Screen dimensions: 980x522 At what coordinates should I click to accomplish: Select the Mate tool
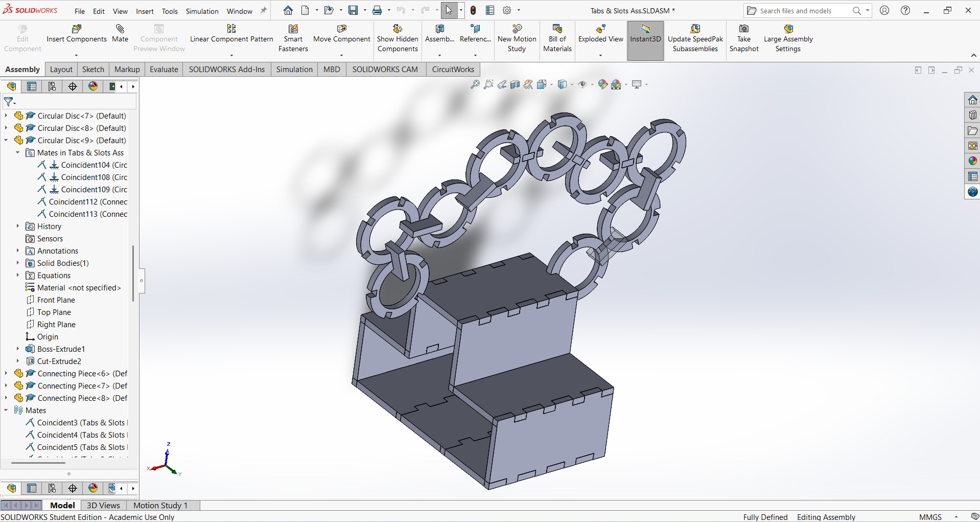(x=120, y=33)
